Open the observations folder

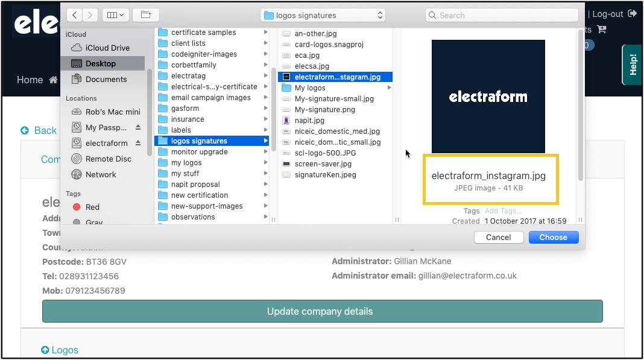(212, 217)
